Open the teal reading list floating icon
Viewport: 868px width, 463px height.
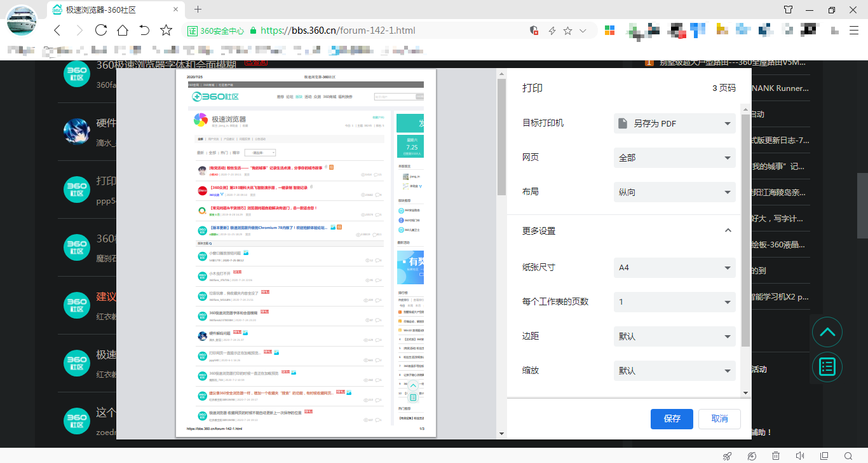tap(827, 367)
